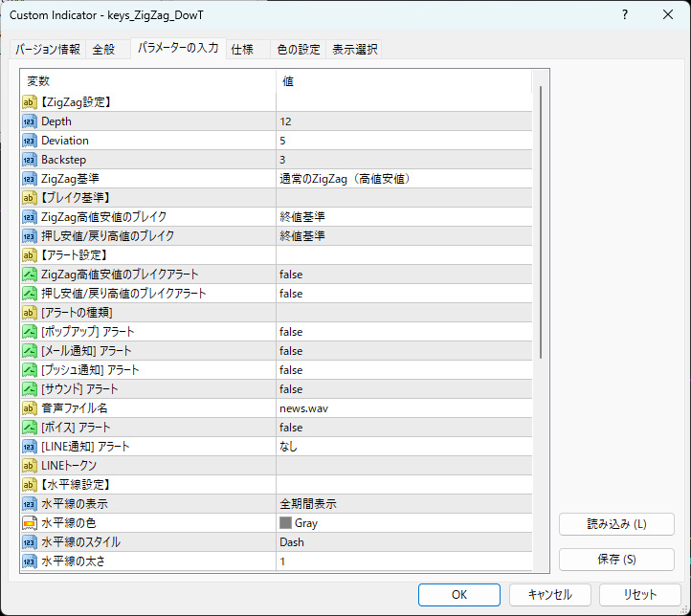Open the ZigZag基準 value dropdown
Image resolution: width=691 pixels, height=616 pixels.
point(404,179)
